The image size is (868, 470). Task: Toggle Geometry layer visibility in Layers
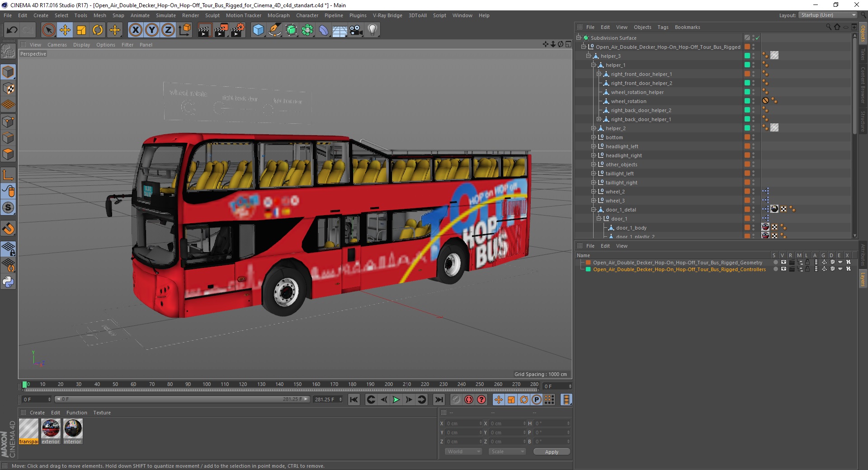pyautogui.click(x=783, y=262)
